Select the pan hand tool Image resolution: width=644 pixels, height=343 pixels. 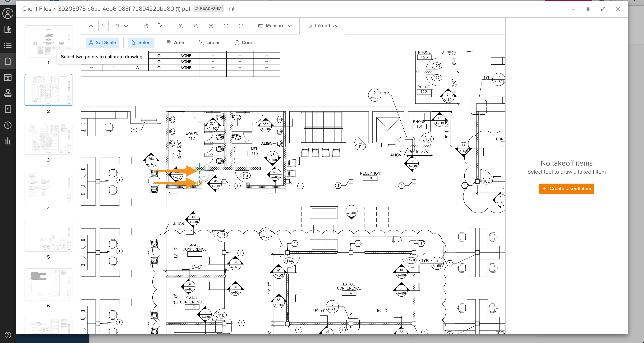tap(146, 26)
